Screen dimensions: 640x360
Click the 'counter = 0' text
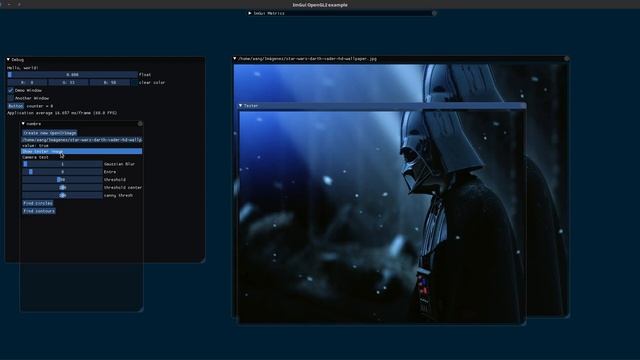pos(40,106)
